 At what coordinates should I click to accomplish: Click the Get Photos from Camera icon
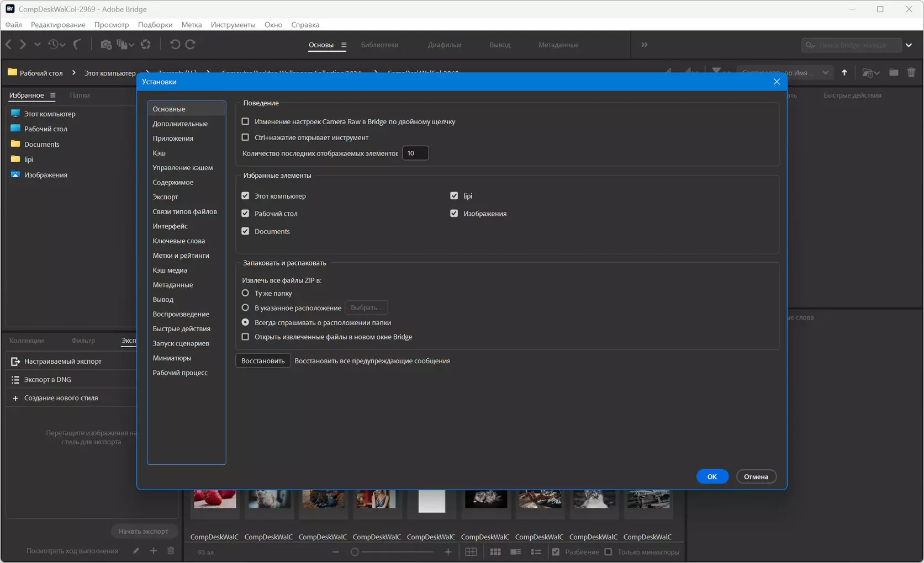(x=106, y=45)
